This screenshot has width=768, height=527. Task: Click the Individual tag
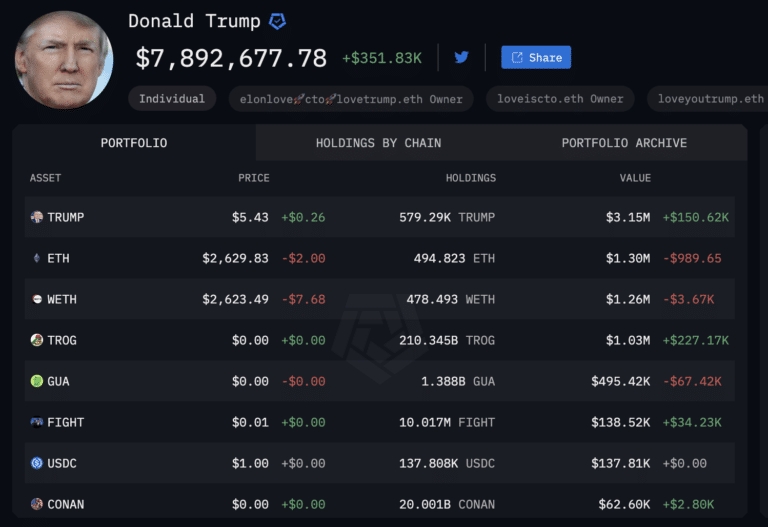point(172,98)
